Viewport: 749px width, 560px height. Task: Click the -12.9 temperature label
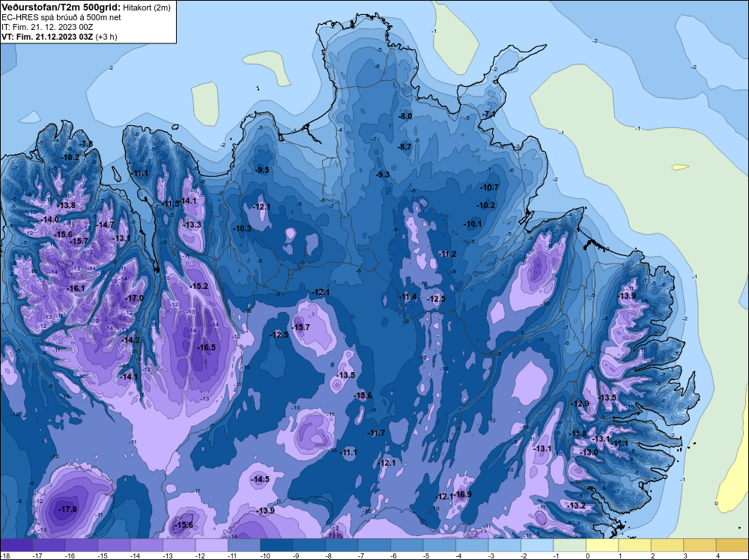coord(580,404)
